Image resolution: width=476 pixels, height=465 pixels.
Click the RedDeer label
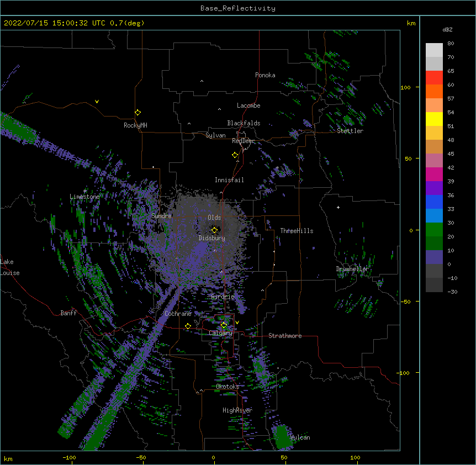click(243, 141)
